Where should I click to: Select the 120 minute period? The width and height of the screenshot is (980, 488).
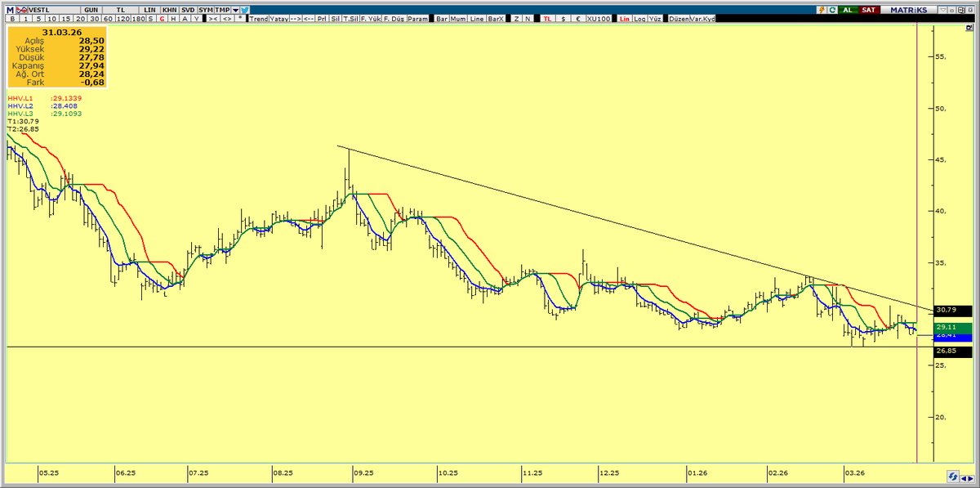pos(123,18)
